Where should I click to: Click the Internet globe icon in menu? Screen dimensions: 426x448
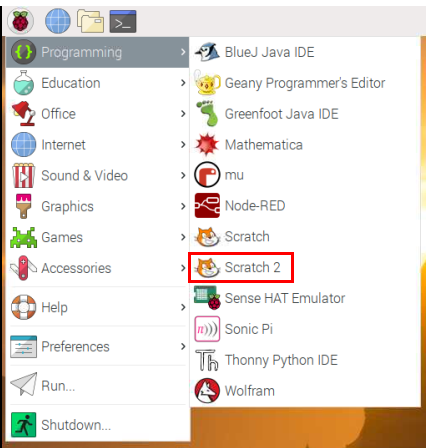[x=23, y=144]
